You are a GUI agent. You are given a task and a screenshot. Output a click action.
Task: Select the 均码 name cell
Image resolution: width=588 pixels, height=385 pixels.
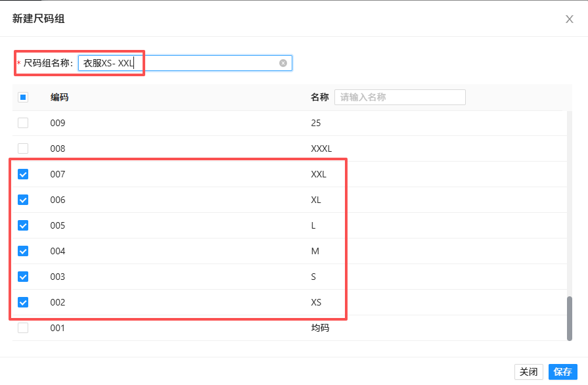tap(320, 328)
